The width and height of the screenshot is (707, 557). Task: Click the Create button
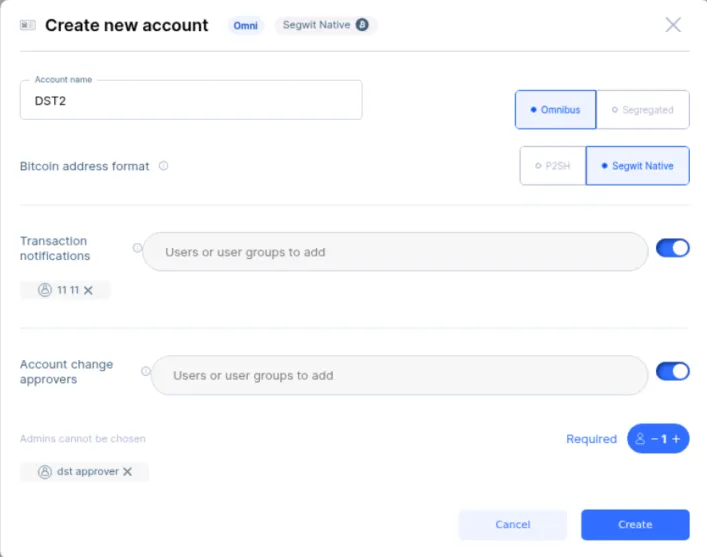pos(635,525)
